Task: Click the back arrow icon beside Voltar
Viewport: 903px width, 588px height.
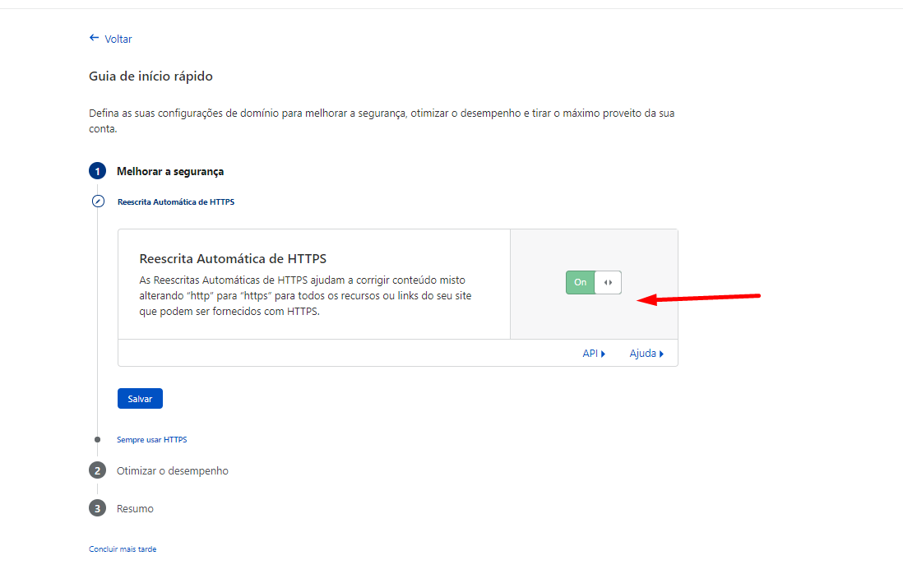Action: (93, 38)
